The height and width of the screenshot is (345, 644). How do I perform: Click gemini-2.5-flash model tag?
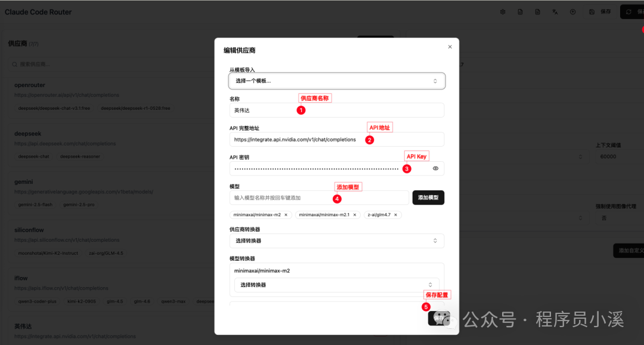click(x=35, y=204)
